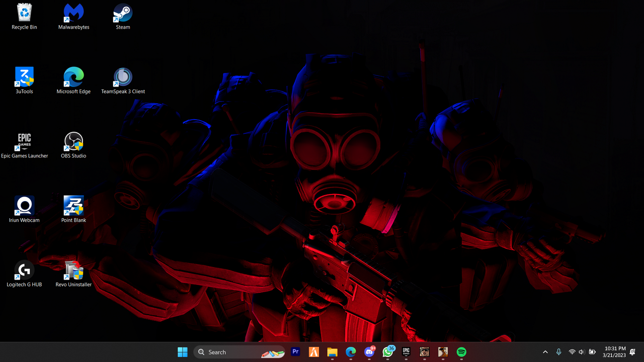Open the clock showing 10:31 PM

click(615, 352)
